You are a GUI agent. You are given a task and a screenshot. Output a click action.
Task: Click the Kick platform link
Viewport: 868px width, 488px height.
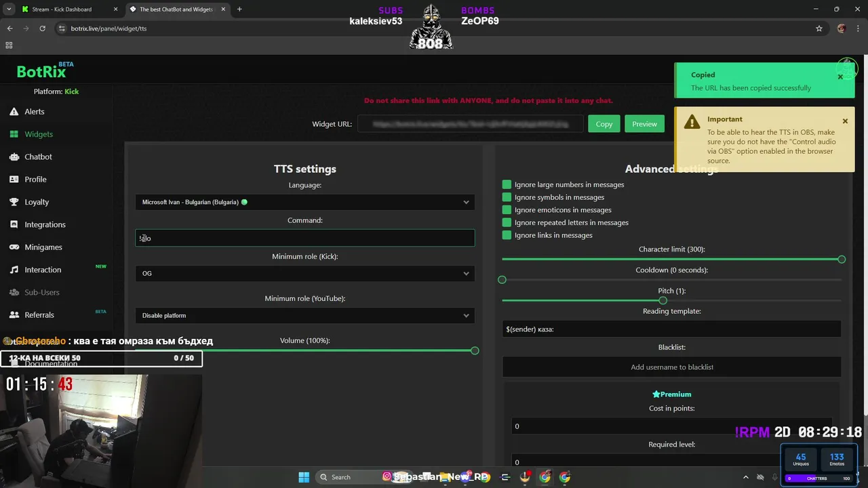click(72, 91)
